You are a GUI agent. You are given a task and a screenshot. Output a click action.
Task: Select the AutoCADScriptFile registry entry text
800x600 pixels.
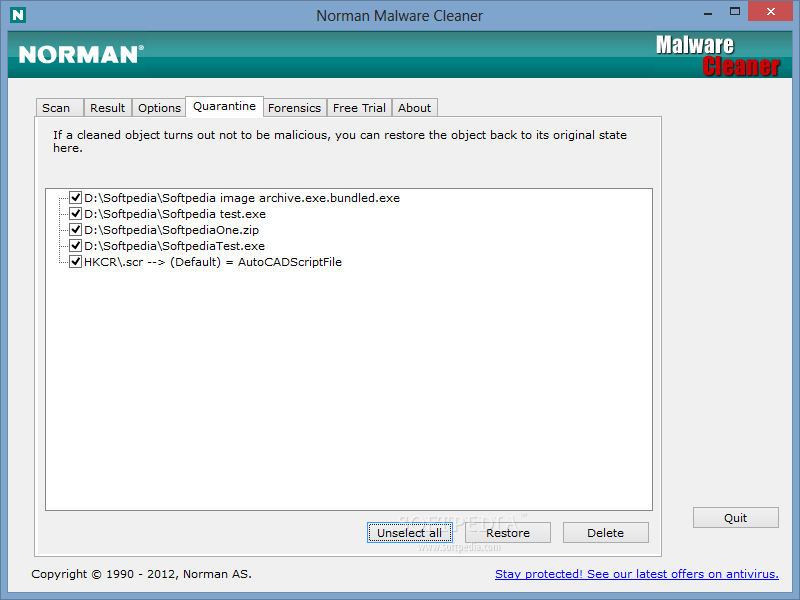click(213, 262)
